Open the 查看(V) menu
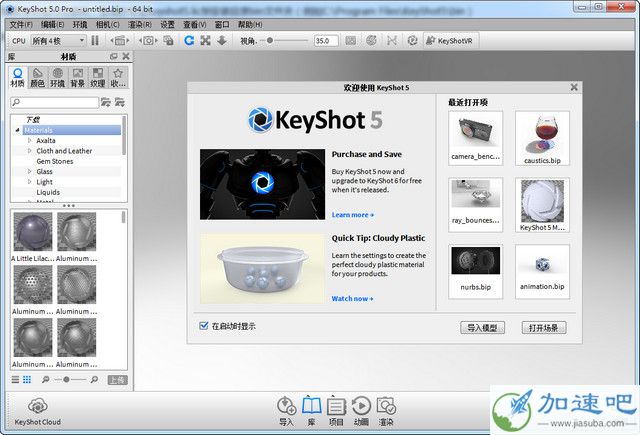640x435 pixels. coord(195,24)
